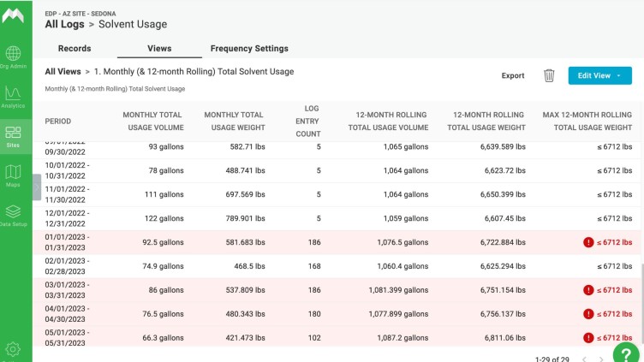Click the alert icon in 04/01/2023 row
Image resolution: width=644 pixels, height=362 pixels.
588,314
